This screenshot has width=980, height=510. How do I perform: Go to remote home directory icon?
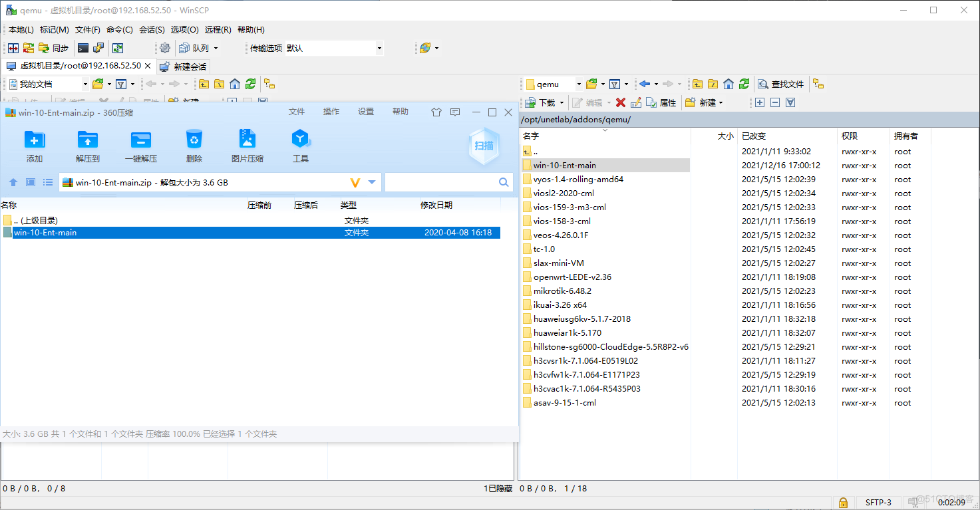pos(729,84)
